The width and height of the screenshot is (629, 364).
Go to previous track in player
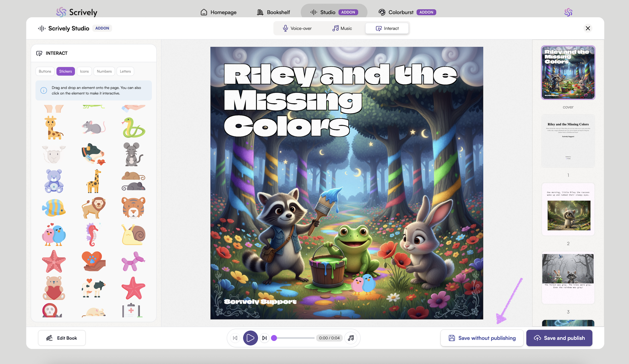235,338
